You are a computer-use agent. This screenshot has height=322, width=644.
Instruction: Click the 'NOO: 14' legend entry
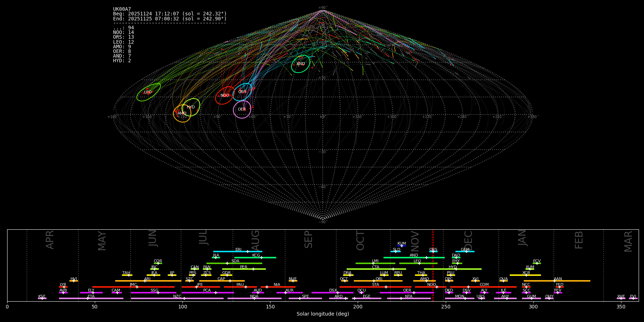123,33
